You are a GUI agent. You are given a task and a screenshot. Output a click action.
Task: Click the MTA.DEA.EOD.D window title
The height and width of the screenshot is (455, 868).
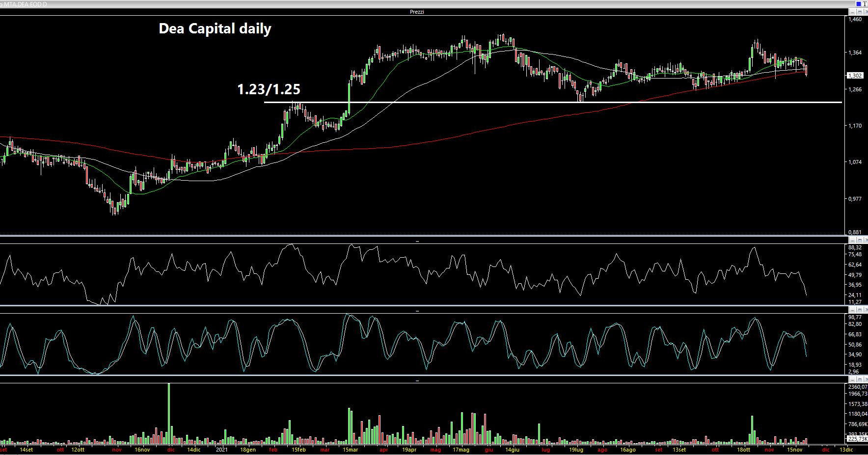pos(26,4)
